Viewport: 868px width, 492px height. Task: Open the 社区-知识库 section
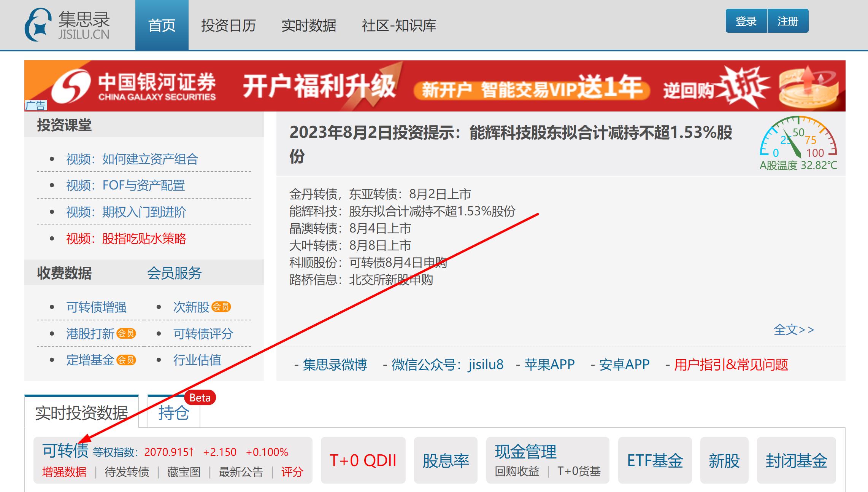(x=399, y=26)
